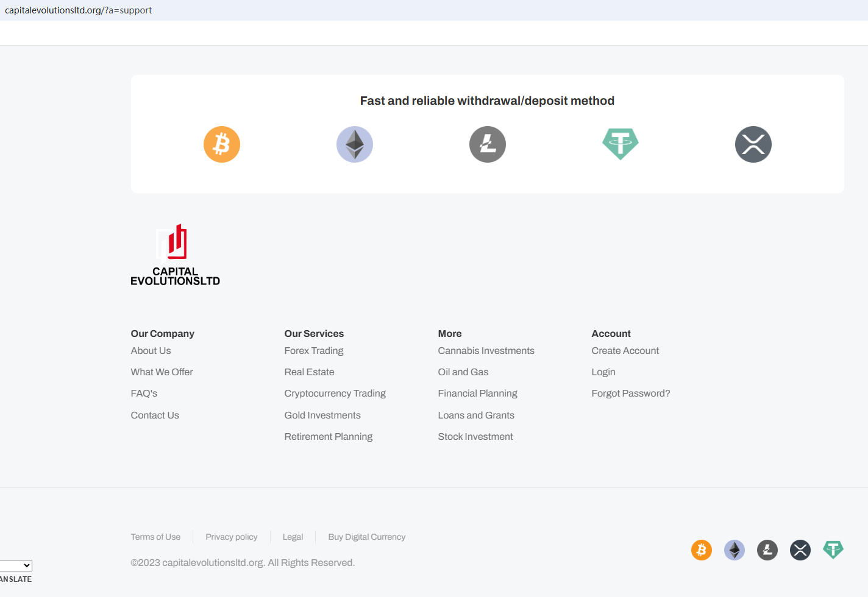868x597 pixels.
Task: Open the language select dropdown
Action: tap(16, 565)
